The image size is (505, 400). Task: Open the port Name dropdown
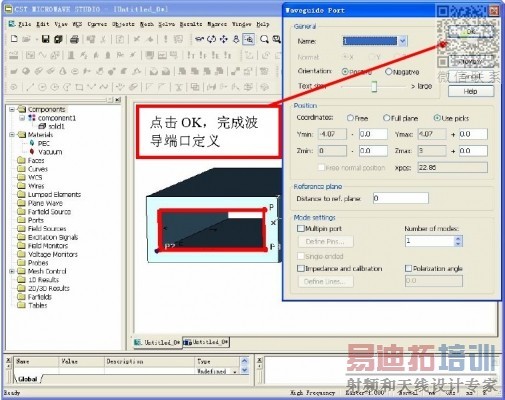pos(403,41)
